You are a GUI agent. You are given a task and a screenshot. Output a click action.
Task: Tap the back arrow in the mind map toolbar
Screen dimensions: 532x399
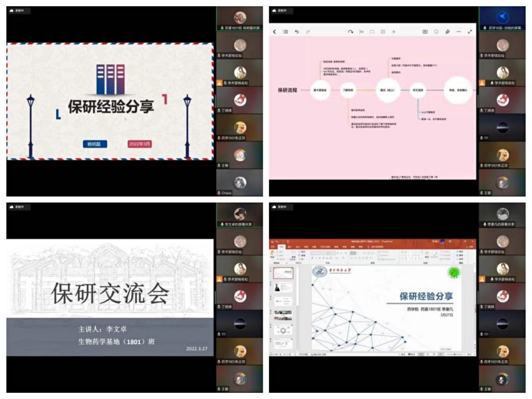(274, 32)
